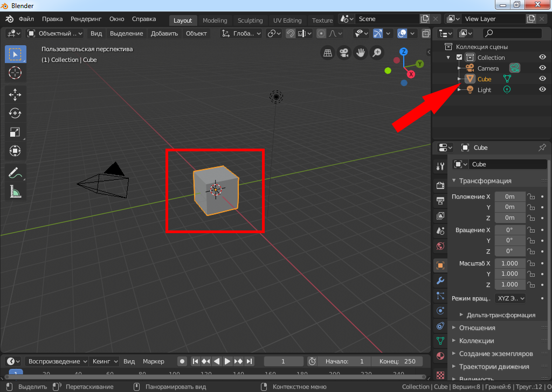The width and height of the screenshot is (552, 392).
Task: Select the Scale tool
Action: (x=15, y=132)
